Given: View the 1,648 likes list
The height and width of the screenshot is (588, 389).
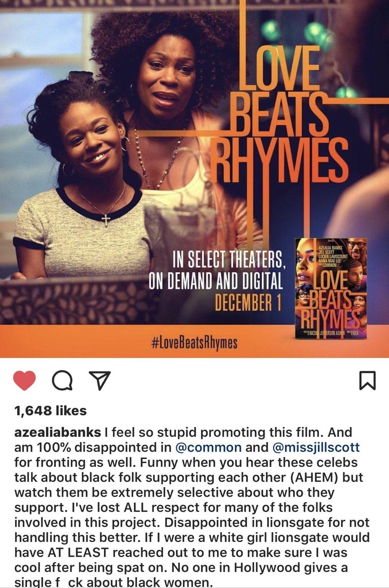Looking at the screenshot, I should 51,411.
